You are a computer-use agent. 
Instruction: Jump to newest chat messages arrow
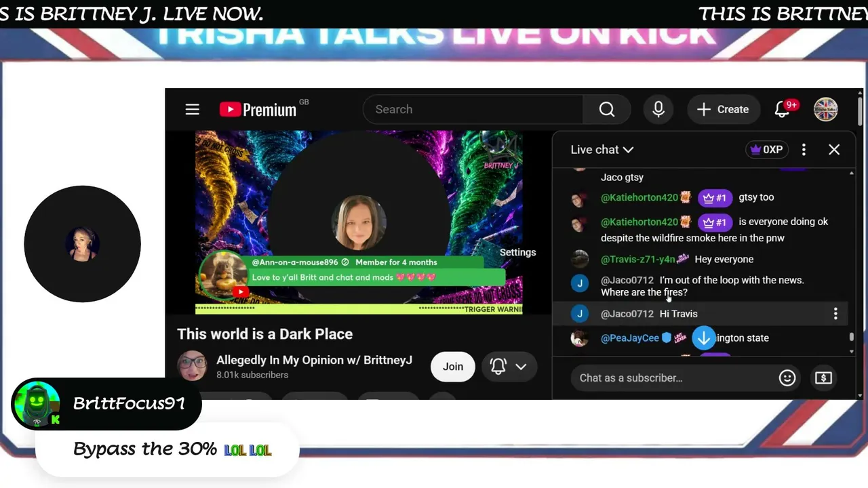[x=704, y=338]
